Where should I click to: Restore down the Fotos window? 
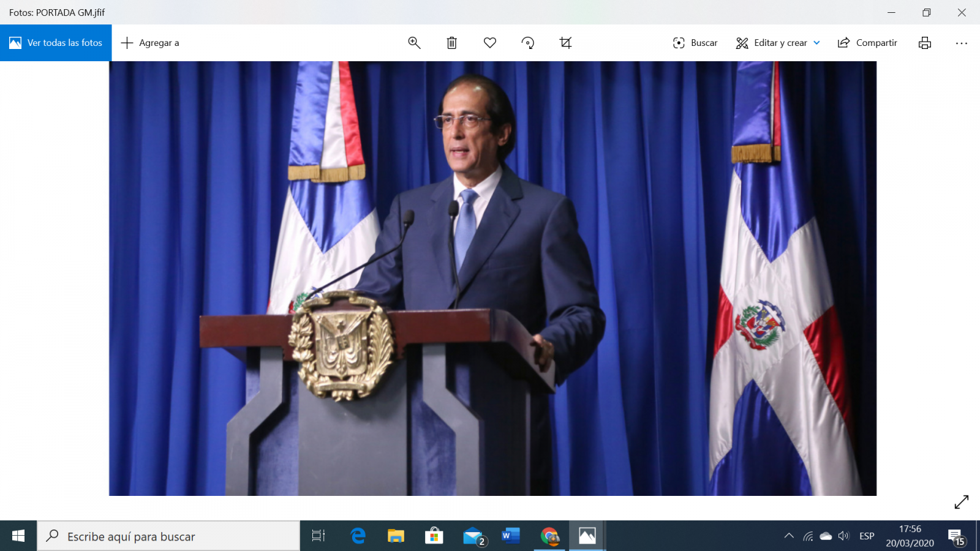(x=927, y=12)
